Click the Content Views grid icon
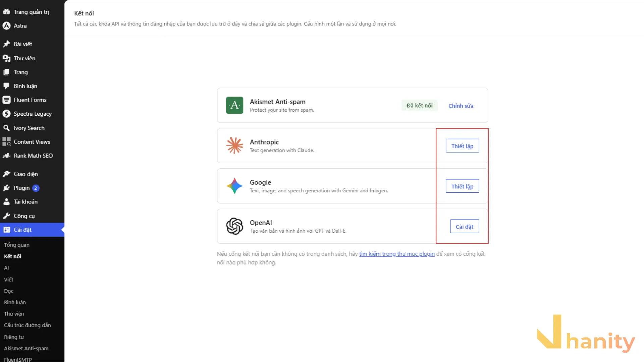 tap(6, 142)
